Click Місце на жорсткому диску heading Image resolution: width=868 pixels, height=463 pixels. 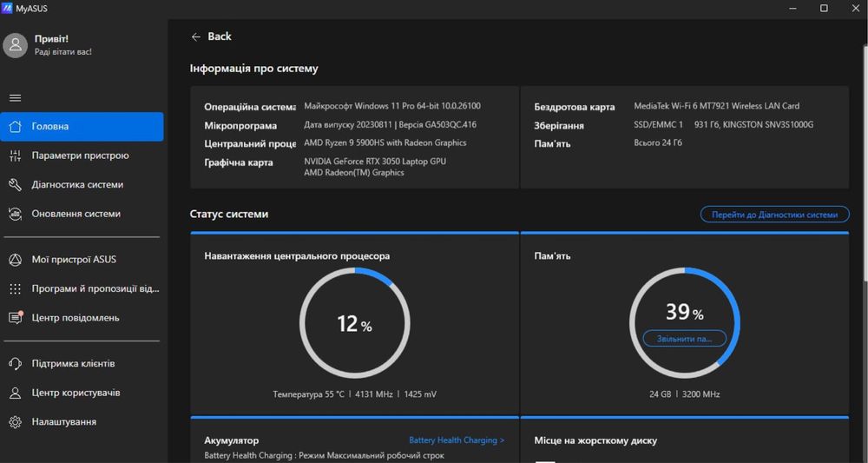coord(595,440)
